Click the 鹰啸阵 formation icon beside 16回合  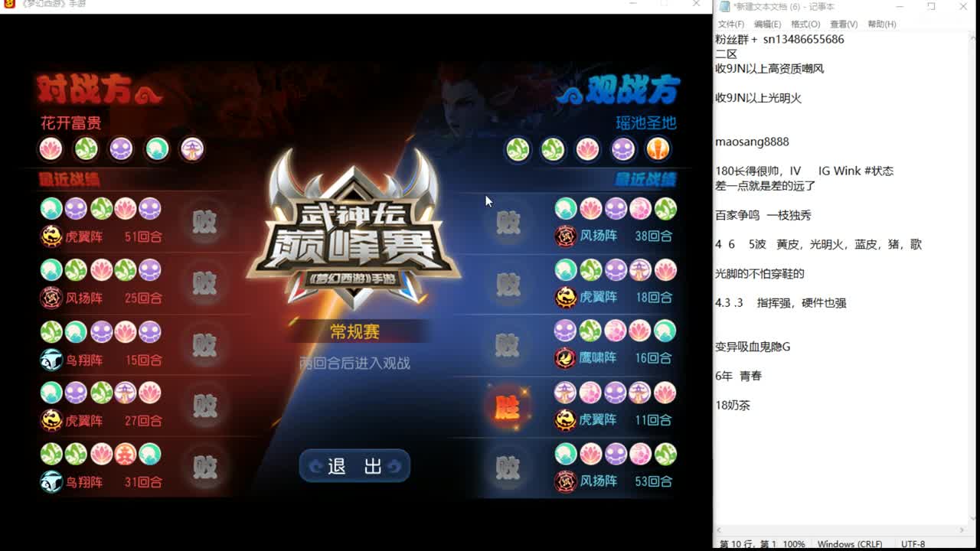[566, 357]
